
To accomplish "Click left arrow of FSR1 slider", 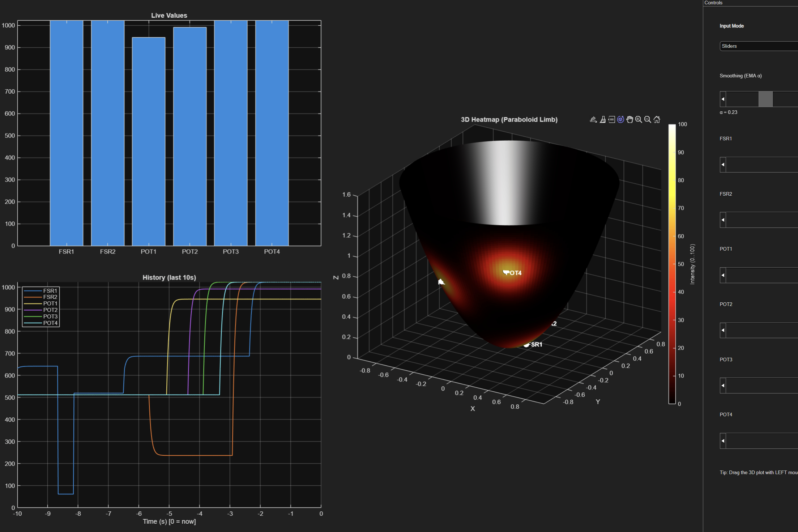I will click(723, 165).
